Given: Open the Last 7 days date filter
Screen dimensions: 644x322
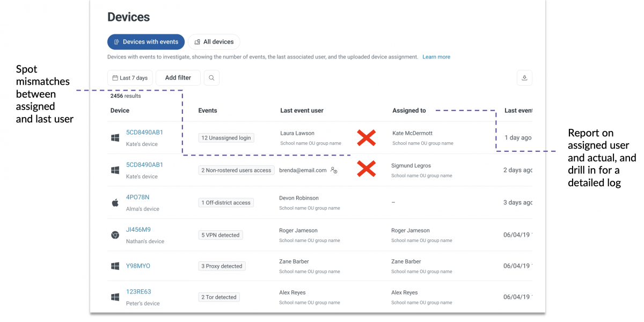Looking at the screenshot, I should point(130,78).
